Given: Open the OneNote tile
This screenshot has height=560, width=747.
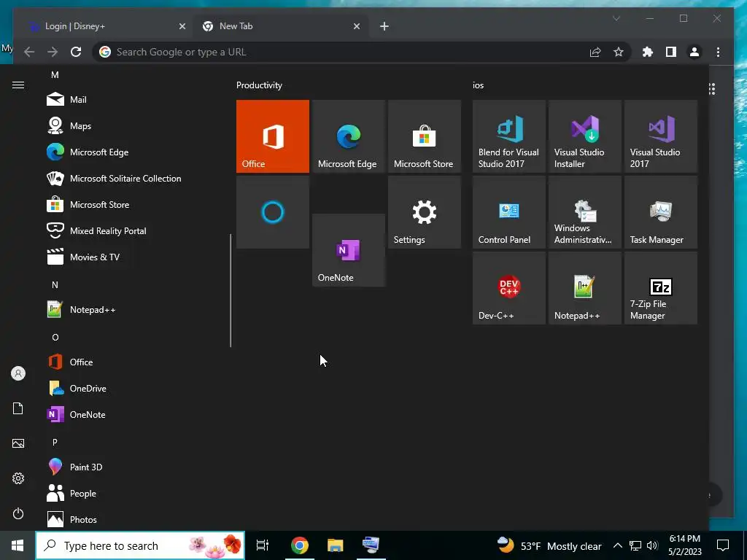Looking at the screenshot, I should (x=348, y=250).
